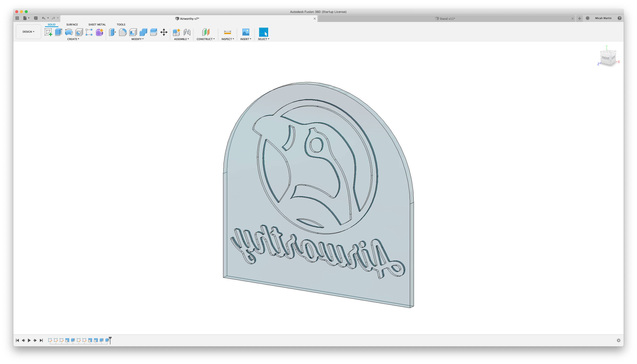Screen dimensions: 637x364
Task: Select the first sketch in timeline
Action: coord(50,340)
